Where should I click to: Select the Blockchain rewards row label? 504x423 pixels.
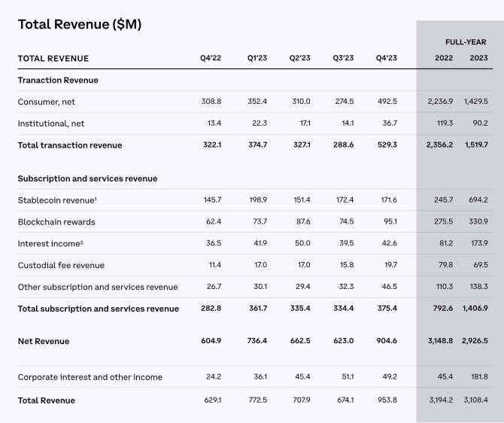(x=56, y=222)
